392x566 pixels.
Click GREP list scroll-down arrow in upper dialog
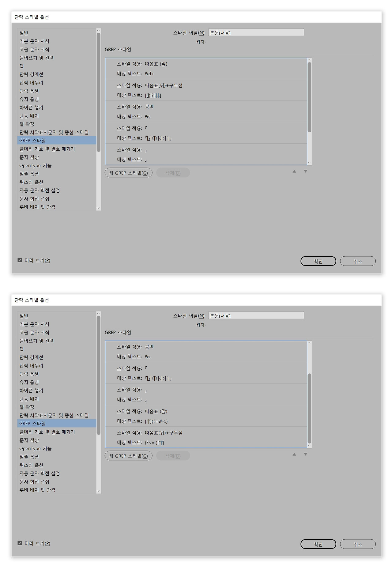pyautogui.click(x=309, y=163)
